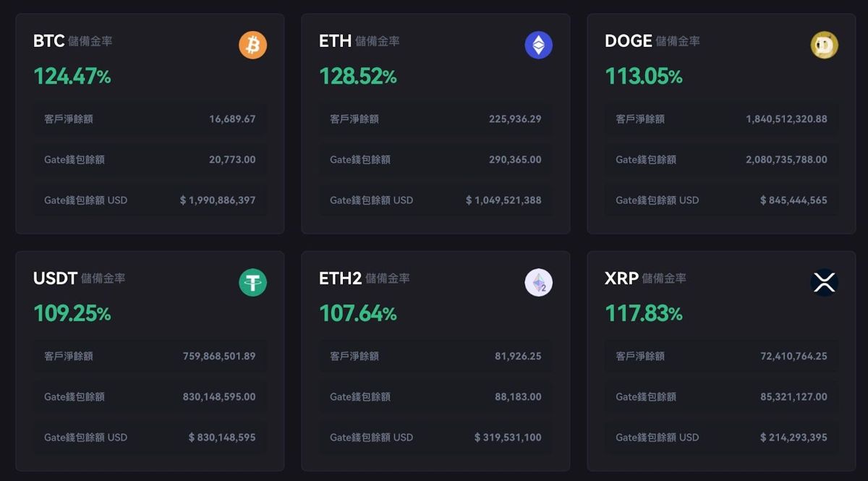Click DOGE Gate wallet USD value $845,444,565
Viewport: 868px width, 481px height.
pyautogui.click(x=793, y=200)
